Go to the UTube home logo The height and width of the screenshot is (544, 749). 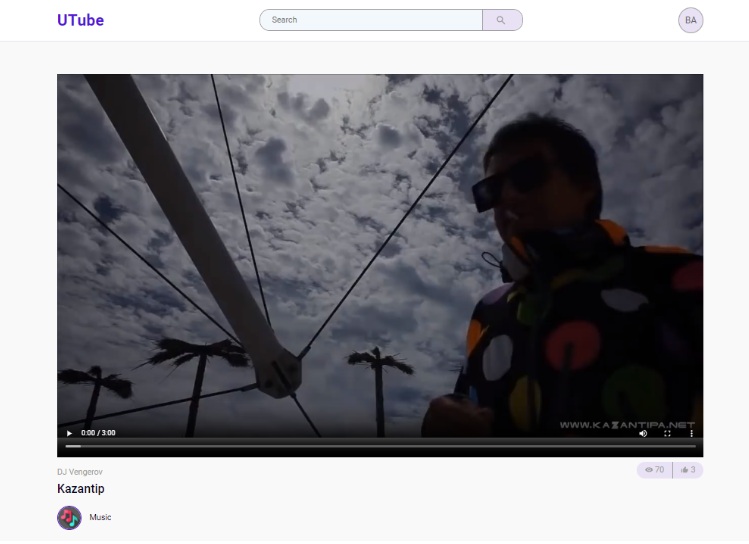pyautogui.click(x=80, y=20)
